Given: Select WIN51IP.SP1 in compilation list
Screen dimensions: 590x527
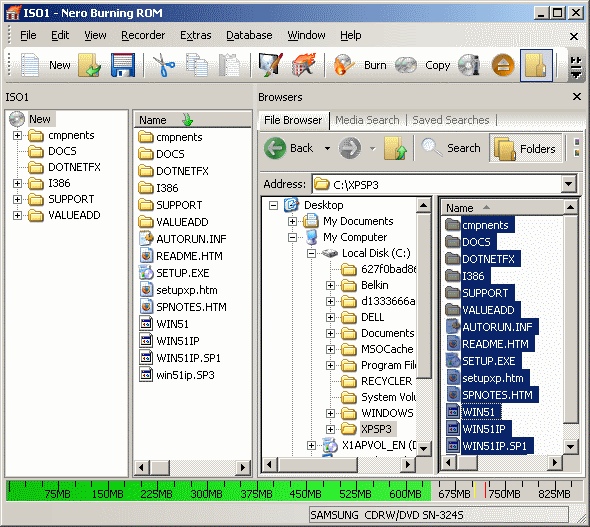Looking at the screenshot, I should (x=188, y=358).
